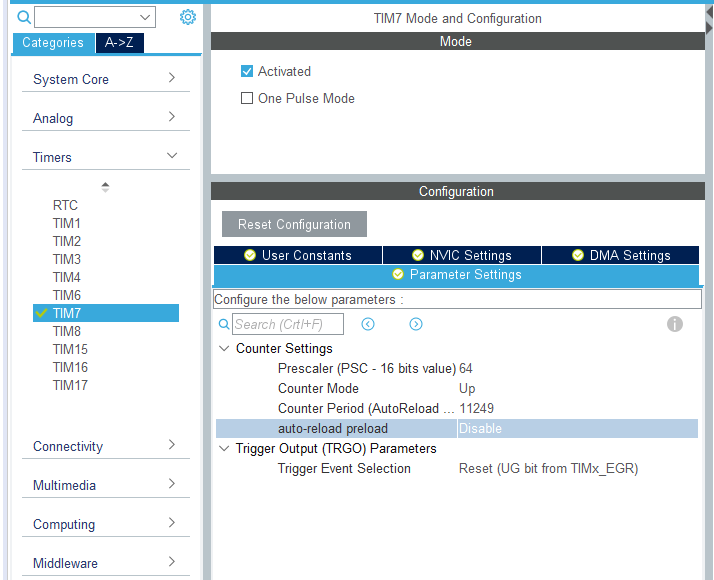
Task: Click the next search result arrow
Action: (x=416, y=324)
